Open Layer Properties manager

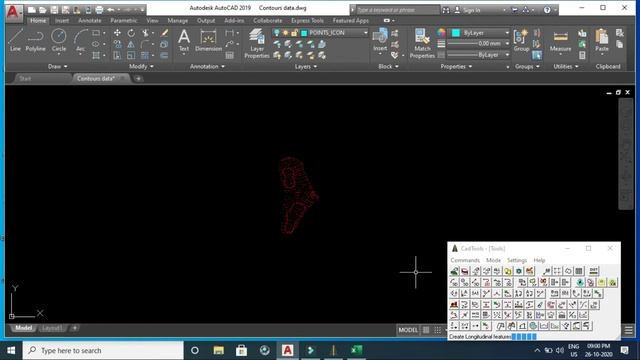tap(257, 44)
